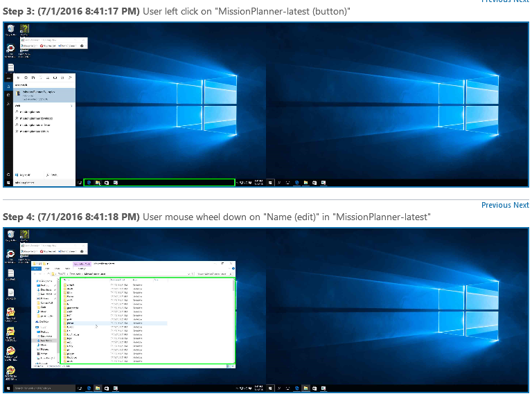Expand the Web section arrow in Step 3 search
The width and height of the screenshot is (532, 396).
point(71,106)
